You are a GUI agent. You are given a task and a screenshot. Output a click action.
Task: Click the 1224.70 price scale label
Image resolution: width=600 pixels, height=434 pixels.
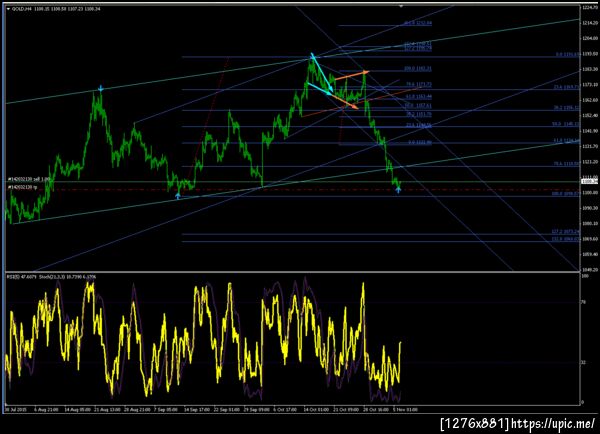[x=590, y=8]
